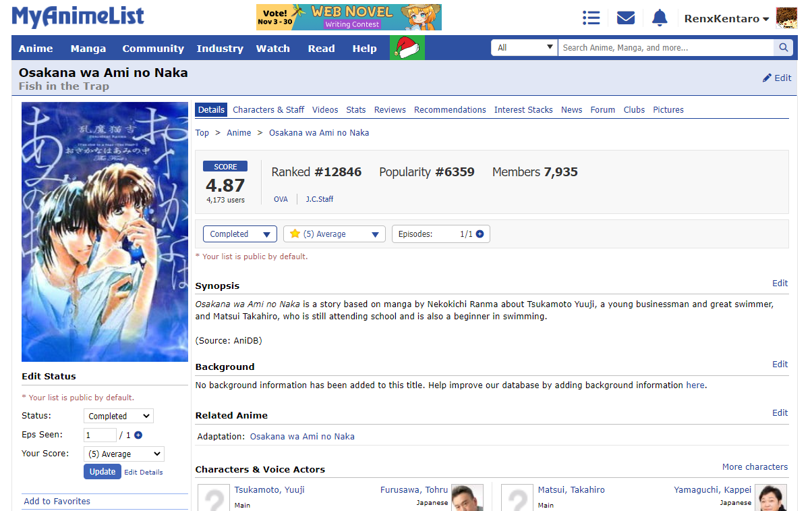812x511 pixels.
Task: Open the list menu icon in header
Action: 591,18
